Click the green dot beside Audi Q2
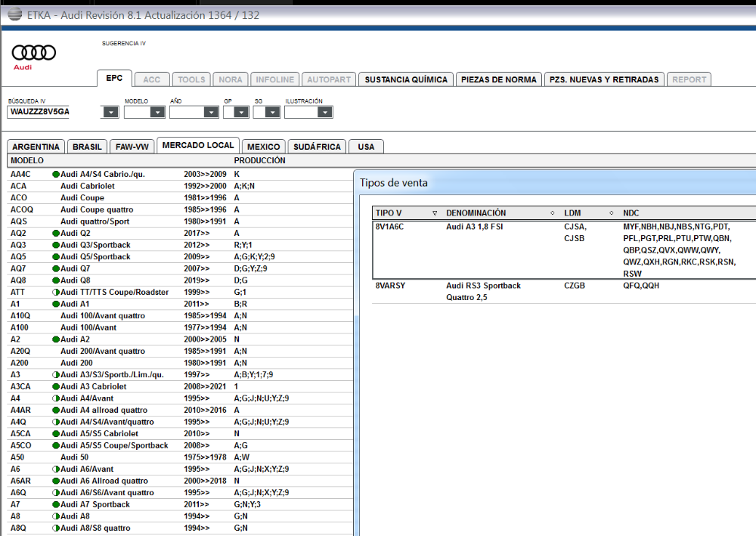Screen dimensions: 756x536 [56, 234]
